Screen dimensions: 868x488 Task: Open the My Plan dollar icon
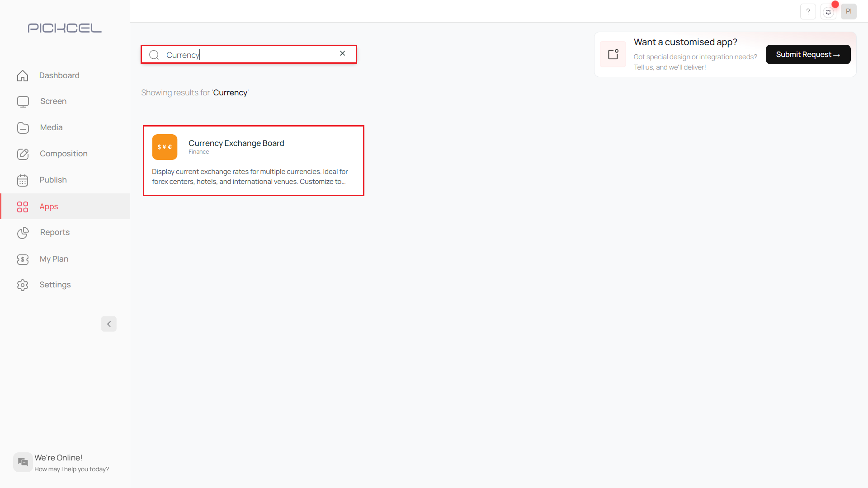coord(23,259)
